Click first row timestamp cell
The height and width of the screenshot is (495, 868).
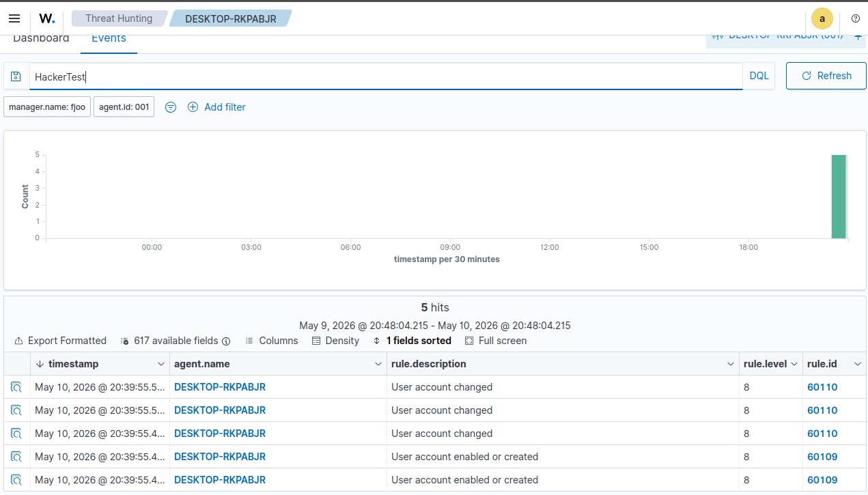click(x=100, y=387)
